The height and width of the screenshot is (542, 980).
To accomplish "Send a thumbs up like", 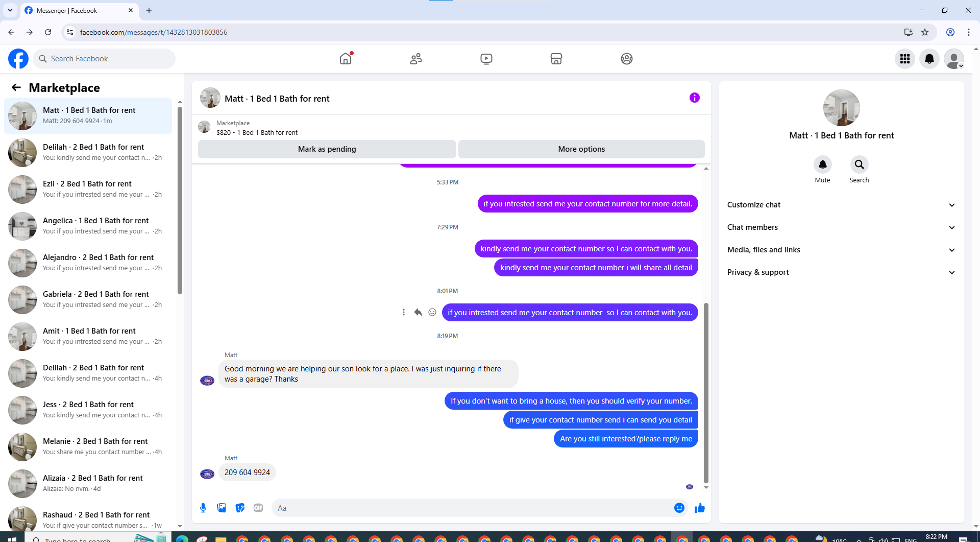I will click(699, 508).
